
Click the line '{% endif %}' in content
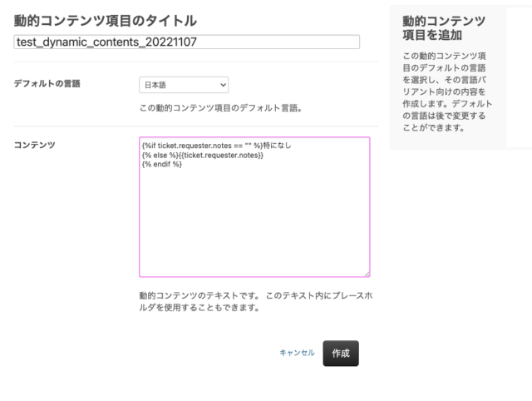[x=162, y=165]
